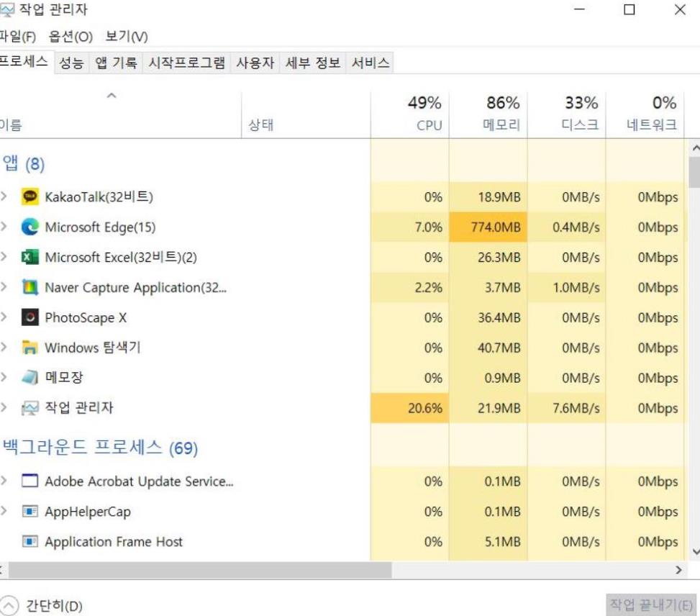This screenshot has width=700, height=616.
Task: Click the 메모장 notepad icon
Action: (30, 378)
